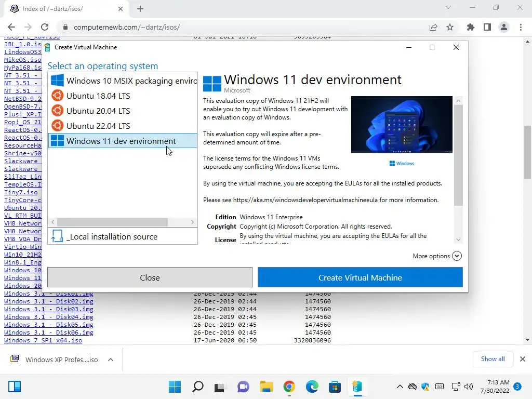The image size is (532, 399).
Task: Open the downloaded Windows XP Profes....iso item
Action: pyautogui.click(x=54, y=360)
